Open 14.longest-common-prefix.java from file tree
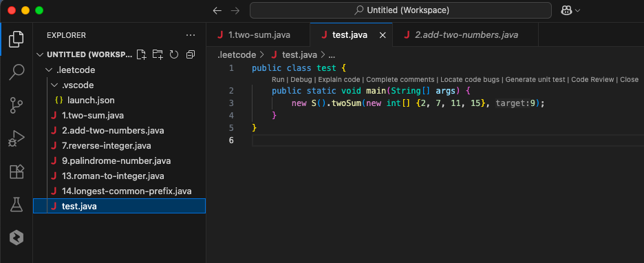 pyautogui.click(x=119, y=191)
